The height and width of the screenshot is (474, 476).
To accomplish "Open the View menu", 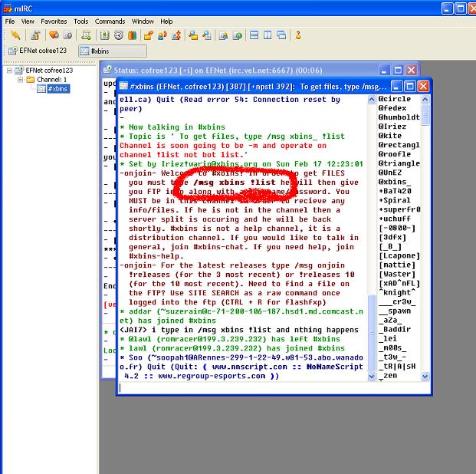I will point(28,21).
